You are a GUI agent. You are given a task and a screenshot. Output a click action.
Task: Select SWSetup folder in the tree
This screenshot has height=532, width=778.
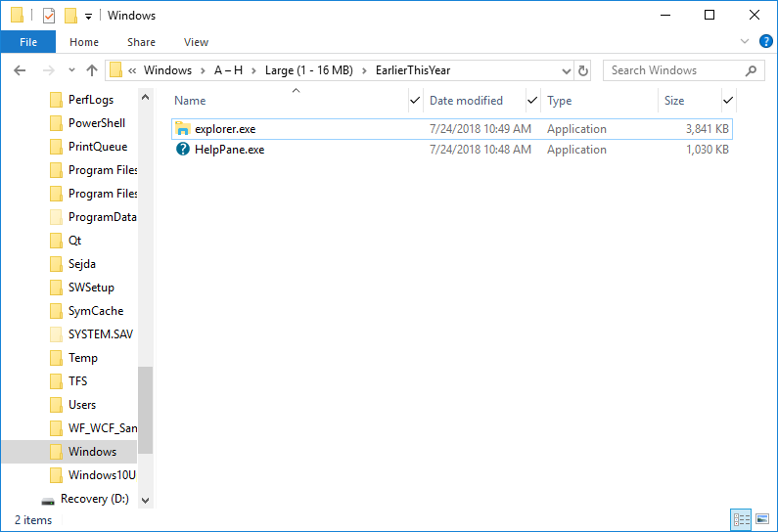tap(91, 288)
